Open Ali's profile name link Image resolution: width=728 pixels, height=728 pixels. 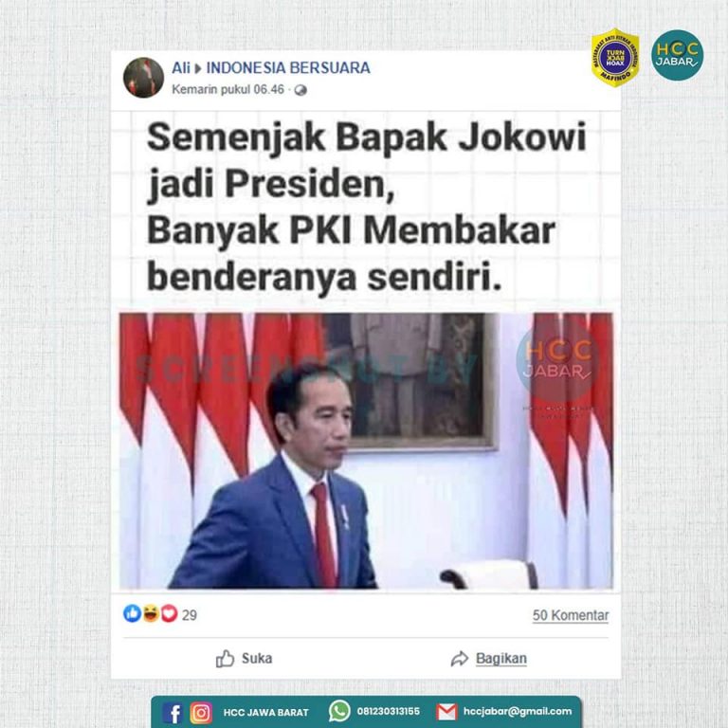click(x=181, y=68)
